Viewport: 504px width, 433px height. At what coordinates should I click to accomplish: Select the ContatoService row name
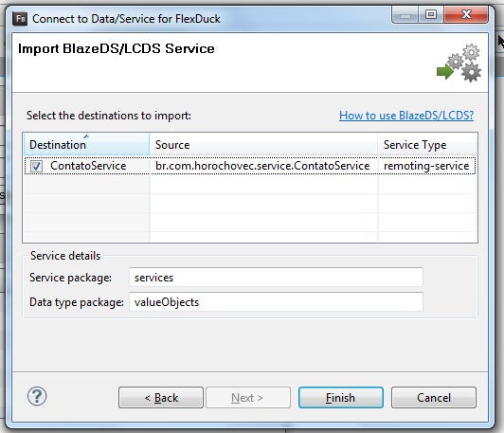[x=88, y=166]
